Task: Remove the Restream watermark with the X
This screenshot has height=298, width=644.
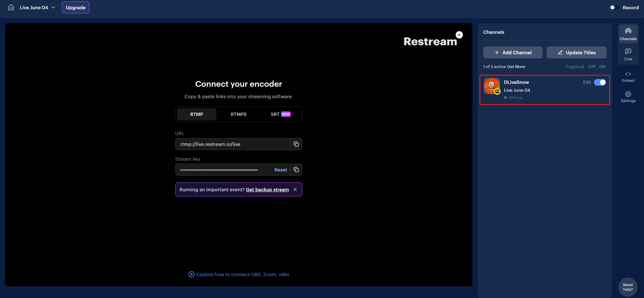Action: point(459,35)
